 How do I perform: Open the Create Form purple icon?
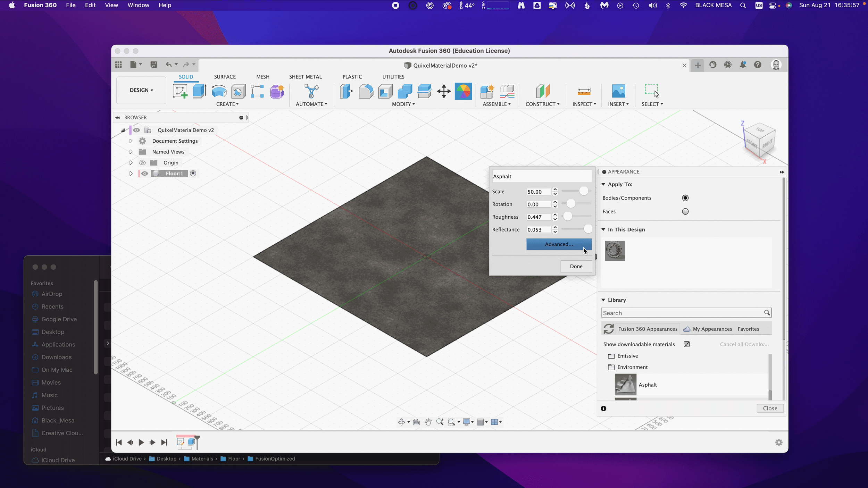tap(277, 91)
